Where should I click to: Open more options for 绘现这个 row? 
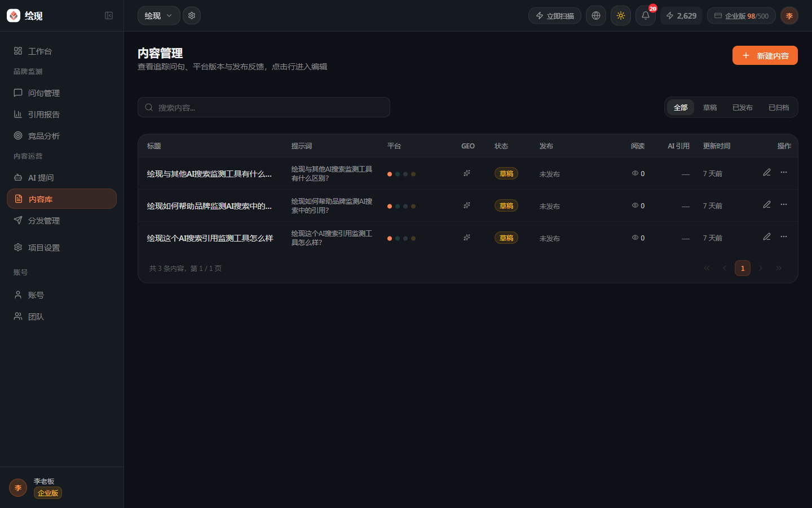784,237
